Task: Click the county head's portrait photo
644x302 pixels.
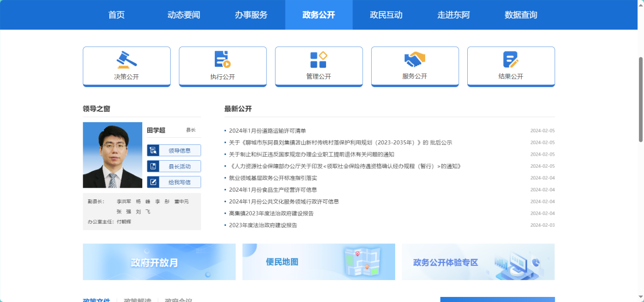Action: (112, 155)
